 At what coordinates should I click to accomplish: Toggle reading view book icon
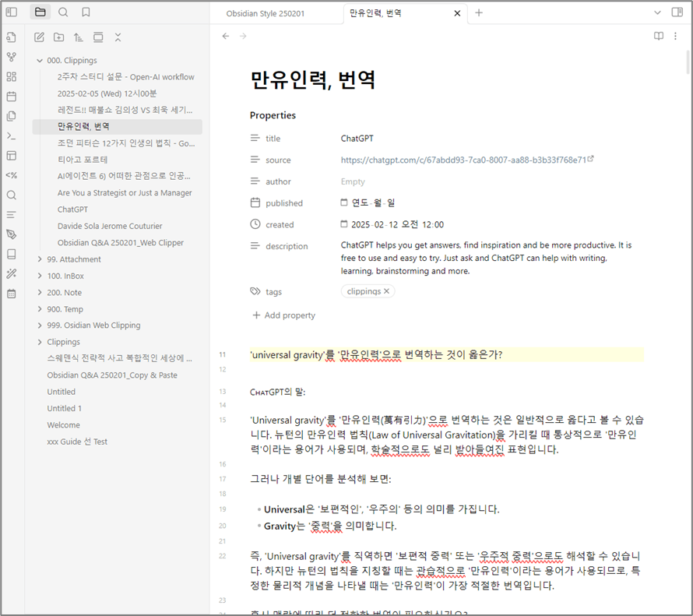click(659, 36)
